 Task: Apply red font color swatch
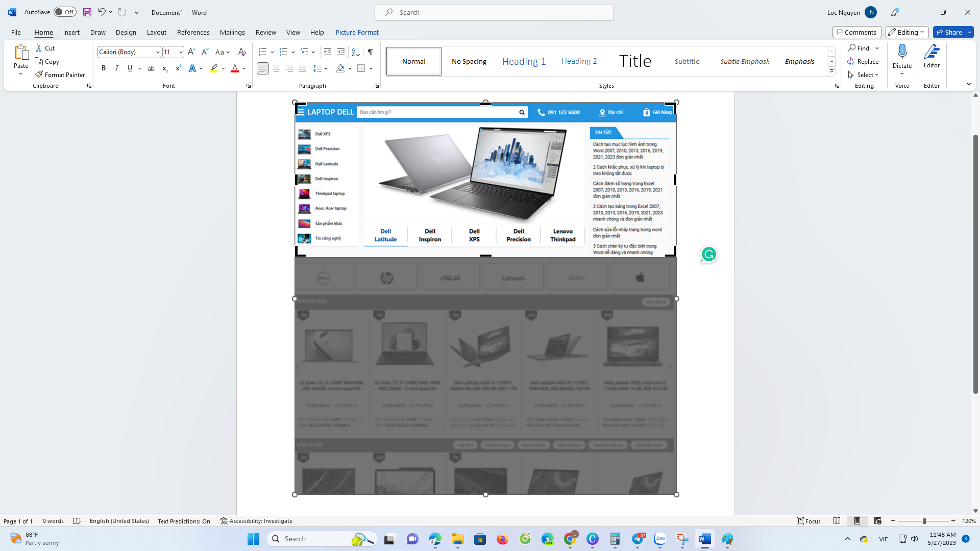pos(235,68)
